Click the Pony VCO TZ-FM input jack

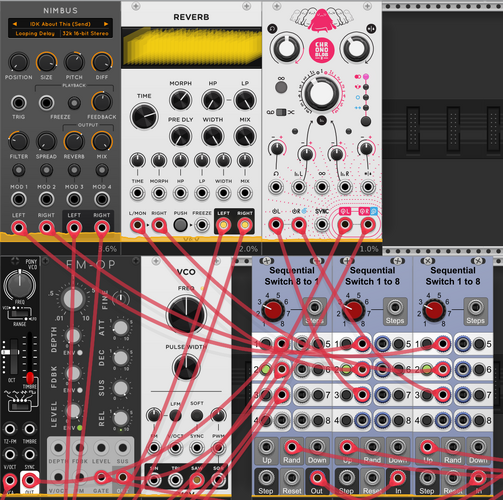pos(10,429)
